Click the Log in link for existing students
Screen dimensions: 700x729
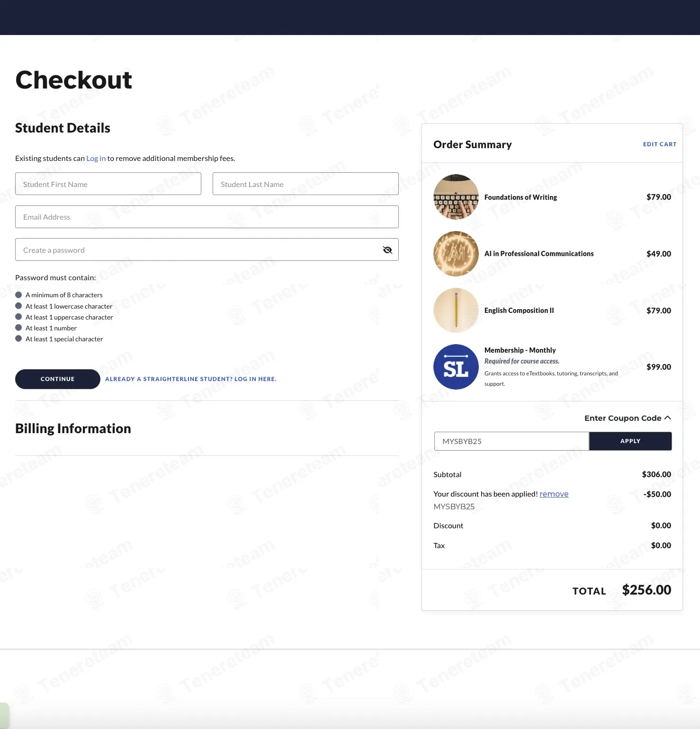coord(96,158)
